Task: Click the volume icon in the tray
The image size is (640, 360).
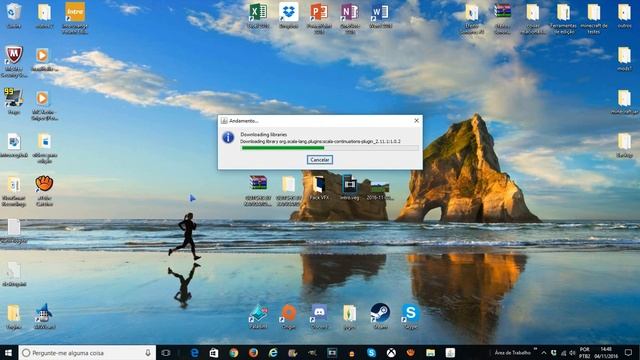Action: click(x=572, y=353)
